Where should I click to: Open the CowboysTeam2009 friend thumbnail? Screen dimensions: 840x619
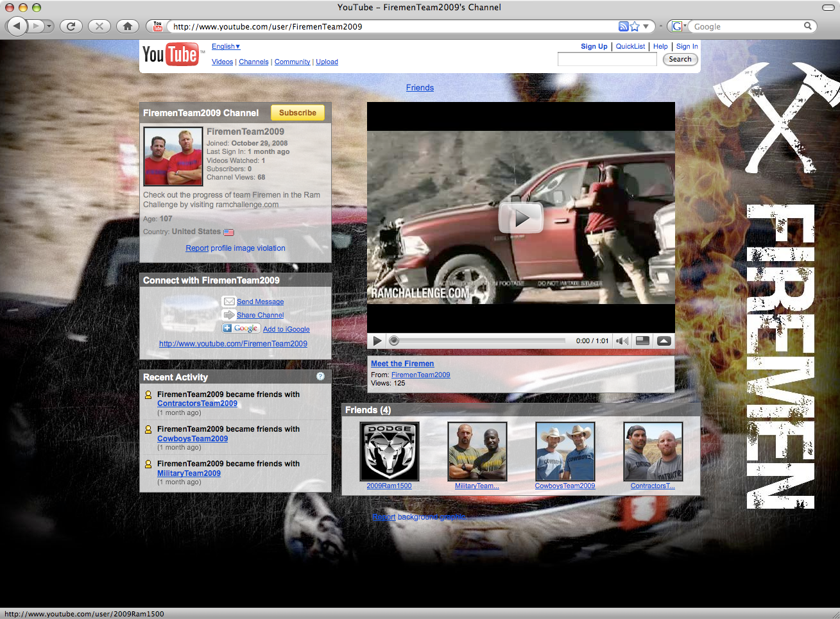565,452
